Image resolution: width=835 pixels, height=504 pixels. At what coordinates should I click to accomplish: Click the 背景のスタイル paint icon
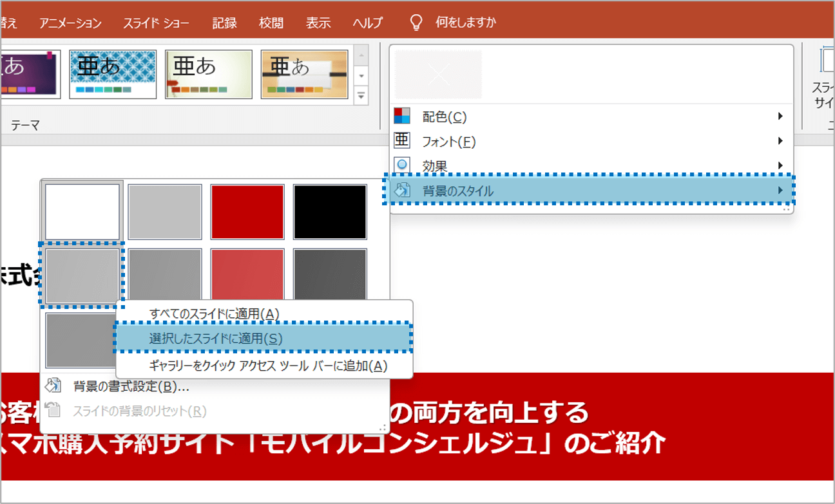tap(401, 191)
